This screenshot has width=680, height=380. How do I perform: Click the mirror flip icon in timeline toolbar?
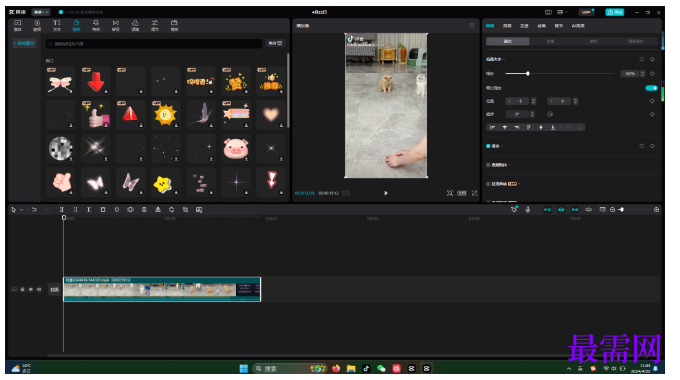158,210
